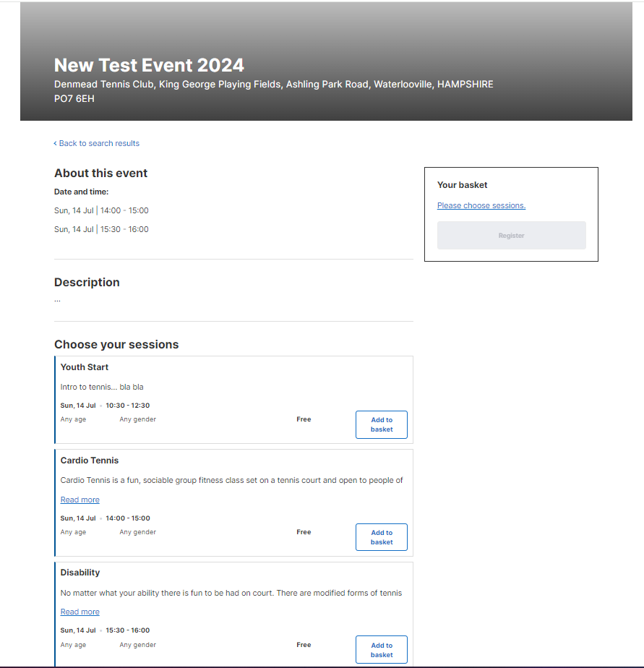The height and width of the screenshot is (668, 644).
Task: Click the Your basket heading
Action: [x=462, y=185]
